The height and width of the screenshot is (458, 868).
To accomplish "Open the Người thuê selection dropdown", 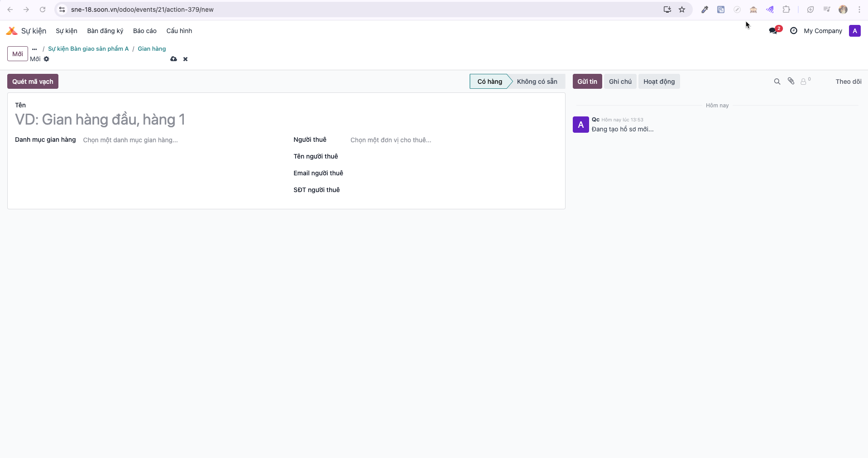I will point(454,140).
